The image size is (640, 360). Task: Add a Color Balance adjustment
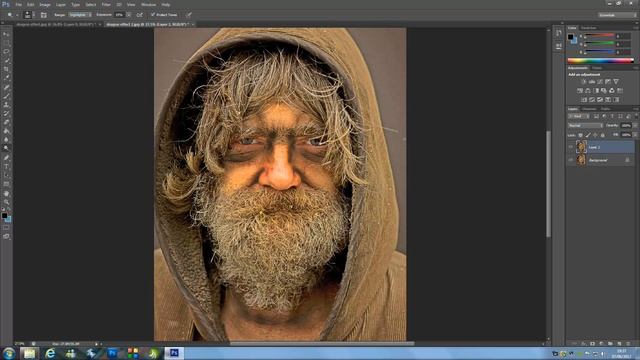(588, 91)
